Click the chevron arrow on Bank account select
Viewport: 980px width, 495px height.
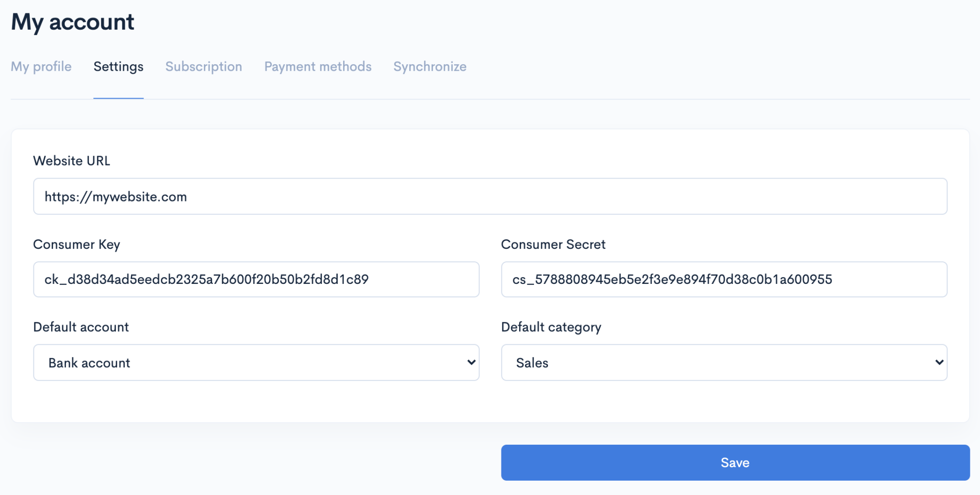point(471,362)
